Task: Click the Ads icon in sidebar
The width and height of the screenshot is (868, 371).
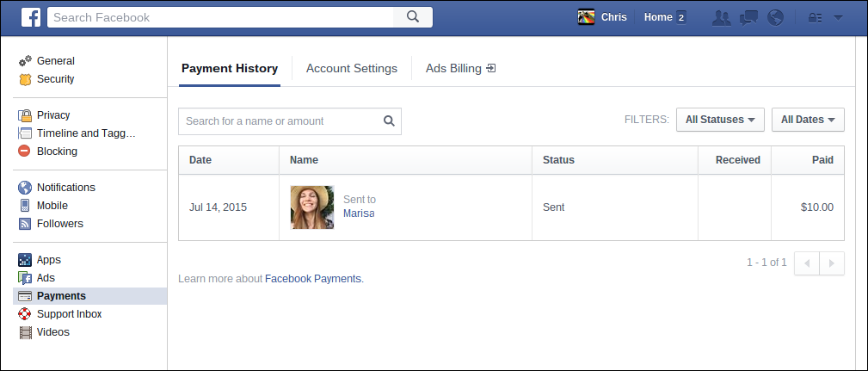Action: (25, 278)
